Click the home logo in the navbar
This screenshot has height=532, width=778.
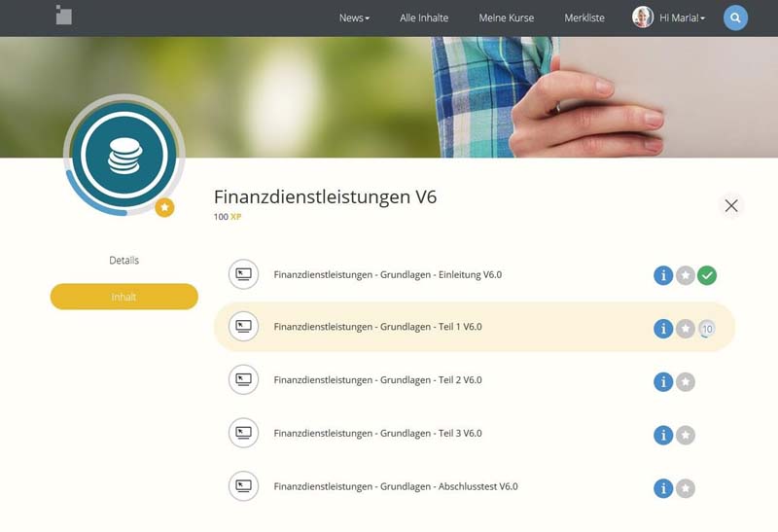[x=63, y=15]
